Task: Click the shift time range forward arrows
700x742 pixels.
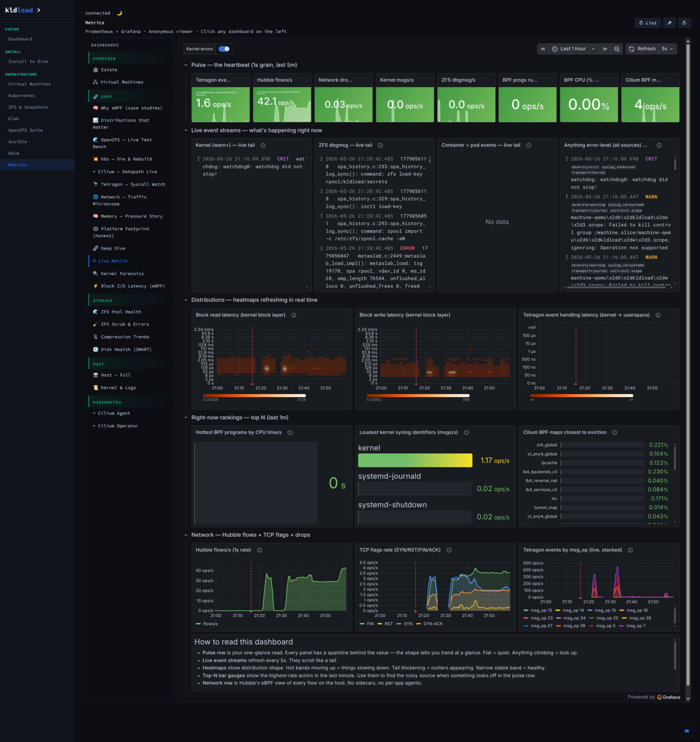Action: (605, 49)
